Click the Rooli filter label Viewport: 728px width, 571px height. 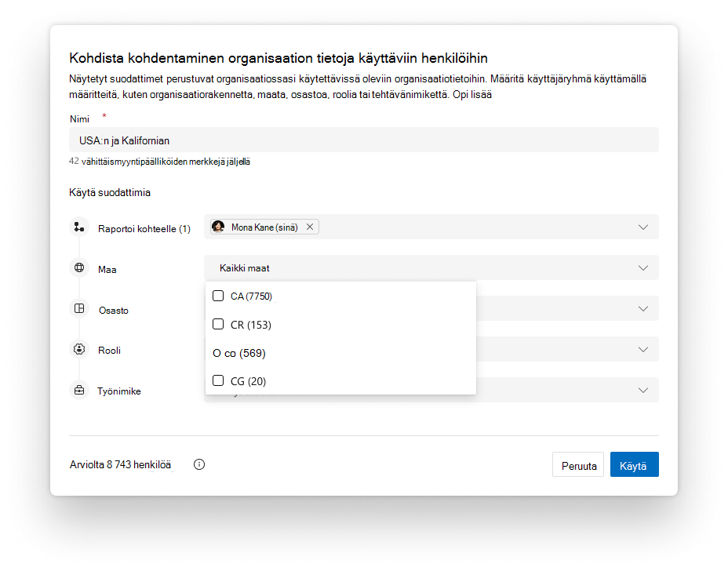109,351
